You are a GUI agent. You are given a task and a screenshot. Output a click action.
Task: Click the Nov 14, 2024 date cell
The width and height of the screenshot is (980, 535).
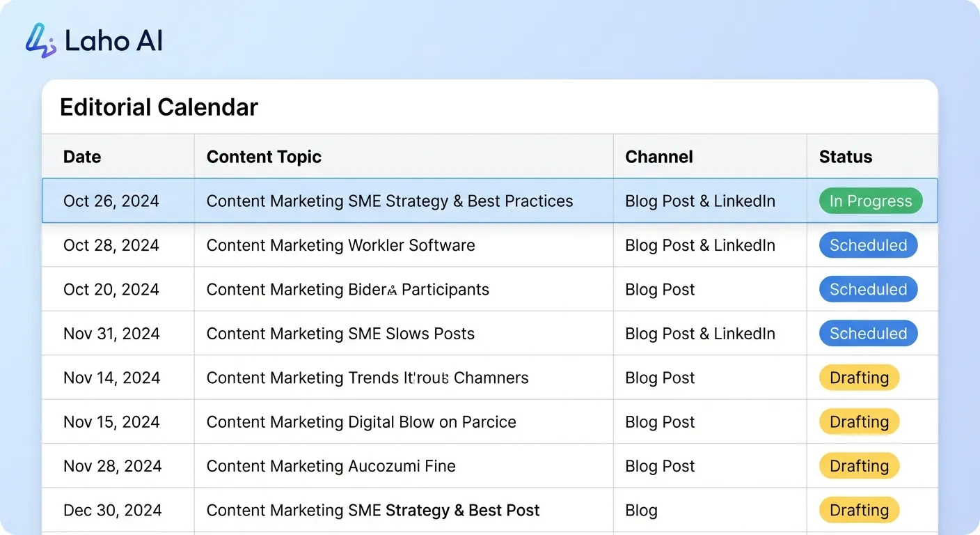pos(111,378)
